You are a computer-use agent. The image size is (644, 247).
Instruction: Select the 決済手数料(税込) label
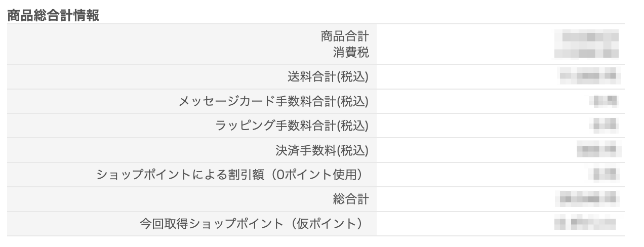(x=321, y=150)
